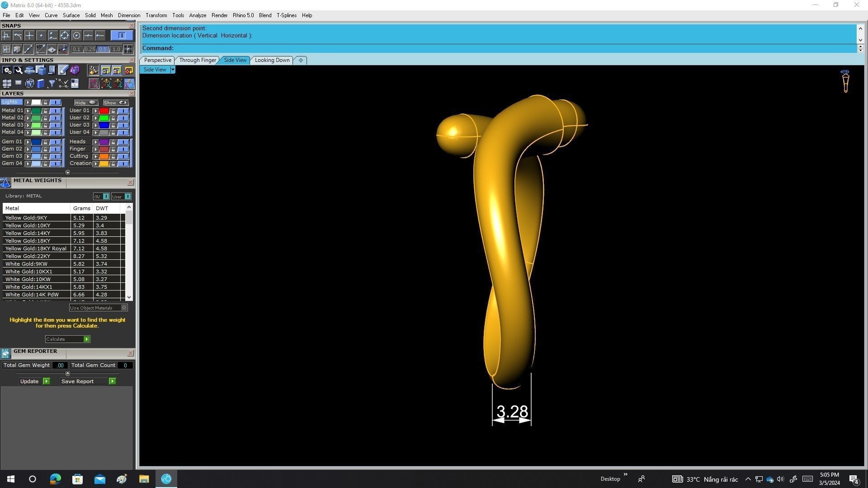Toggle lock on User 01 layer

click(113, 111)
